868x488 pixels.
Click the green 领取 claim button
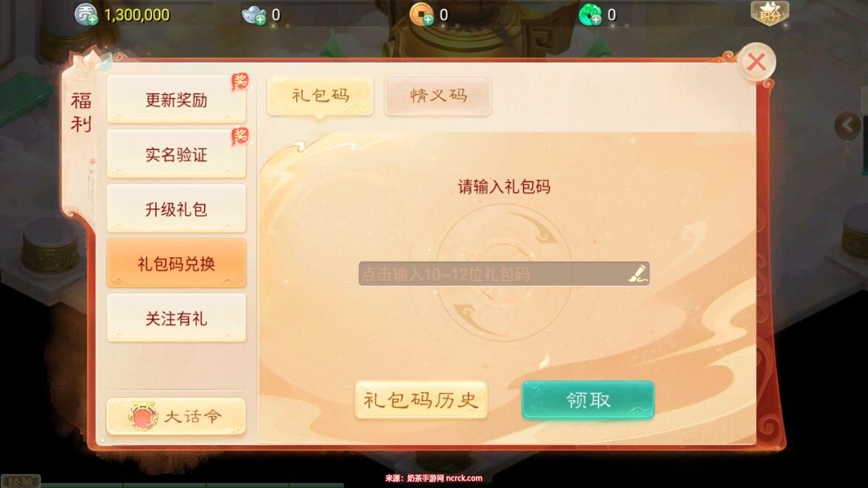click(588, 399)
